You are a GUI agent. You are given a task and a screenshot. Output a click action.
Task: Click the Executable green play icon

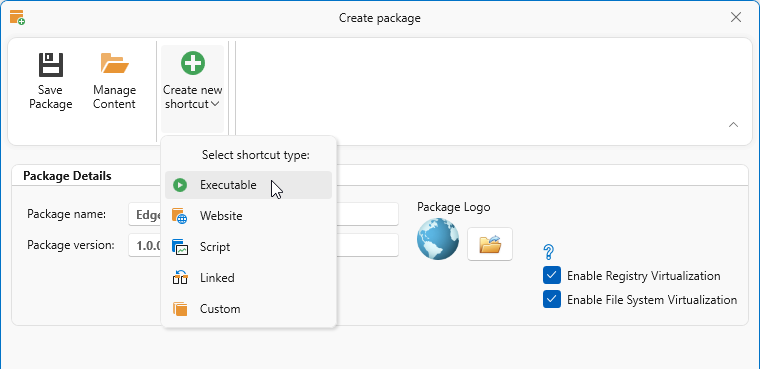click(180, 185)
